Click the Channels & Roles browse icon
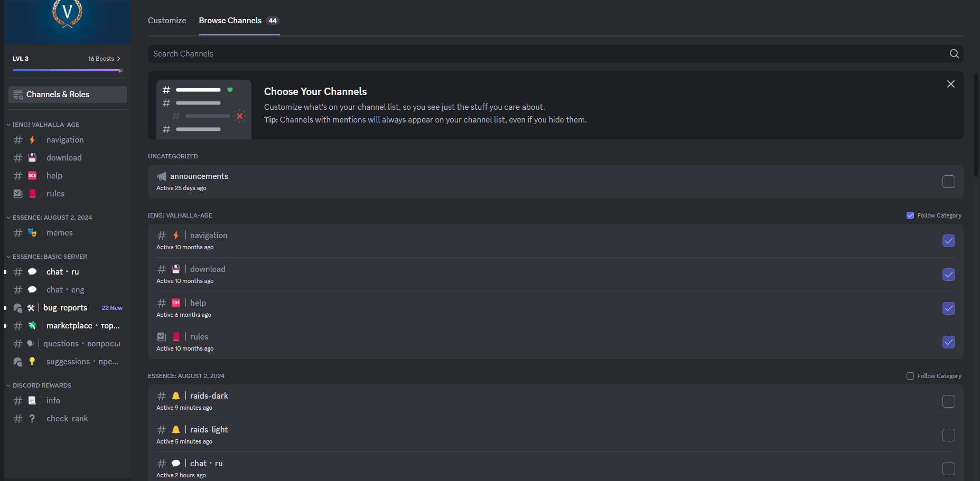The height and width of the screenshot is (481, 980). click(x=18, y=95)
